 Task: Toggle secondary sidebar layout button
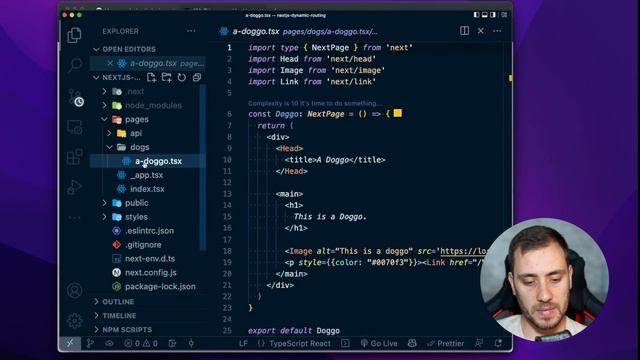493,15
